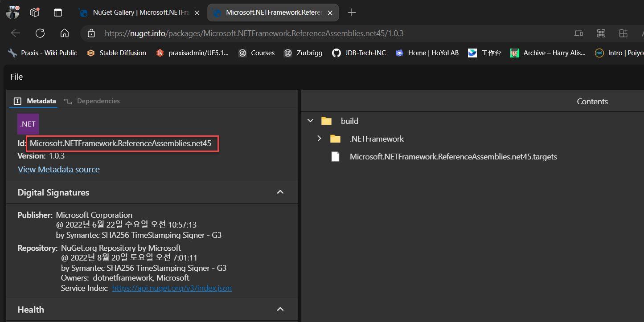The height and width of the screenshot is (322, 644).
Task: Open the 工作台 bookmark
Action: pos(484,53)
